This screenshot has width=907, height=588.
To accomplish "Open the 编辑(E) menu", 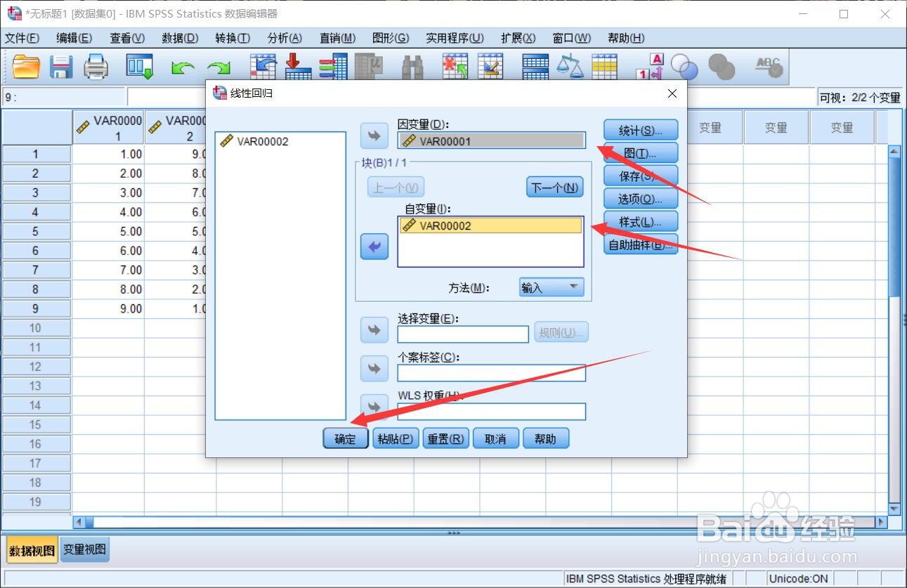I will (74, 38).
